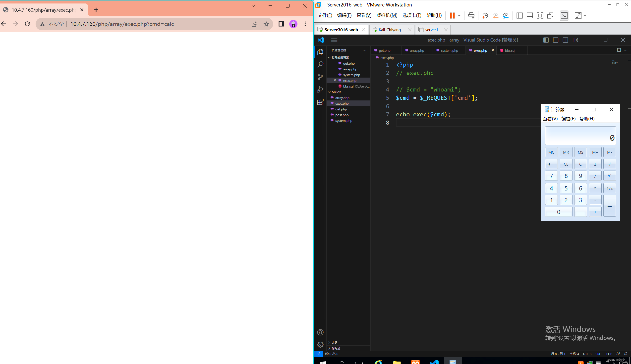Open the Extensions view in VS Code

[x=320, y=102]
